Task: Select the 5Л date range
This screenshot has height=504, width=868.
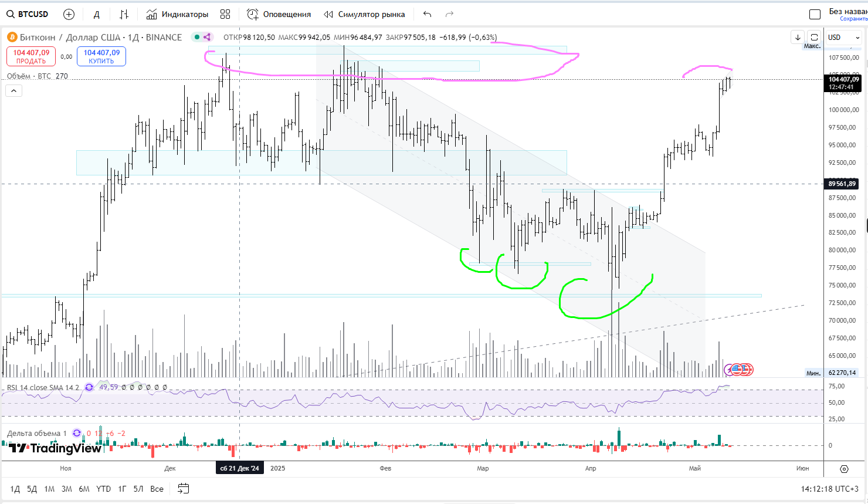Action: point(138,489)
